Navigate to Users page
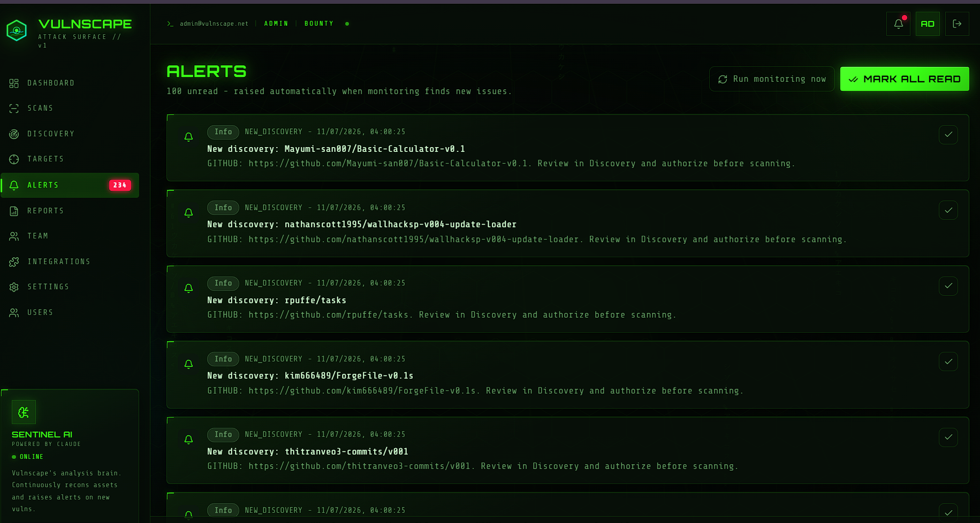This screenshot has width=980, height=523. click(x=70, y=312)
